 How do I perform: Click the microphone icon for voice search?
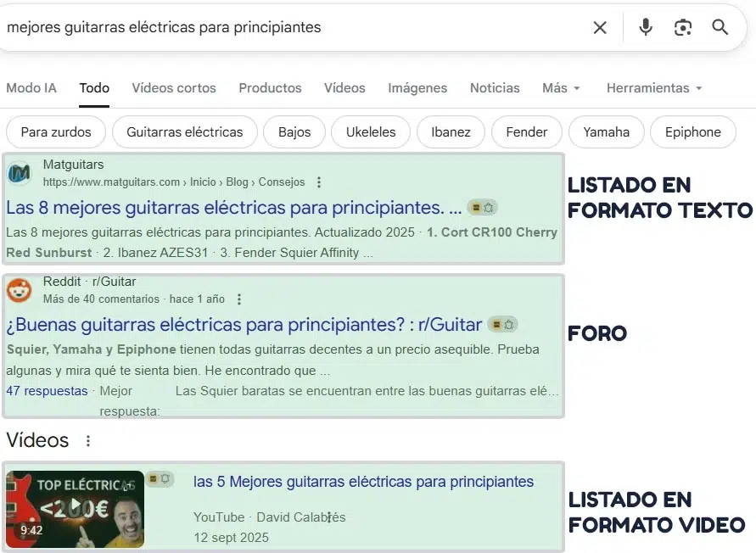click(x=645, y=27)
